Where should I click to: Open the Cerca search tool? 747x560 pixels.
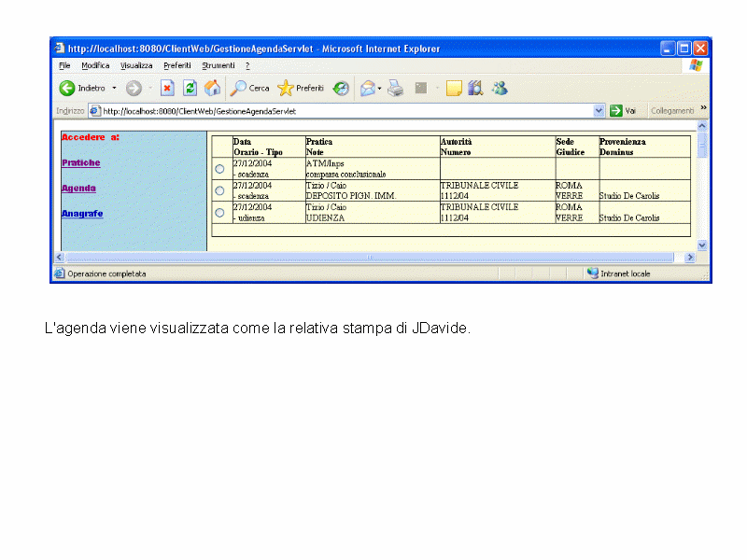pyautogui.click(x=249, y=88)
